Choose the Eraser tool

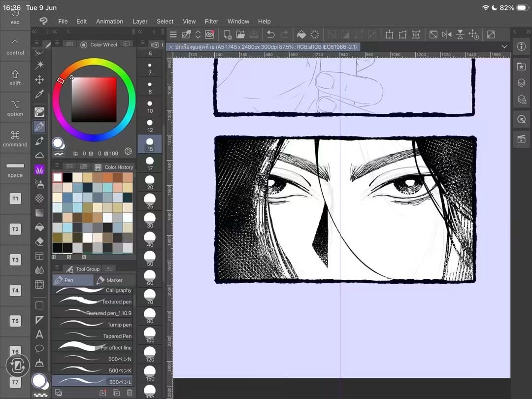tap(39, 241)
